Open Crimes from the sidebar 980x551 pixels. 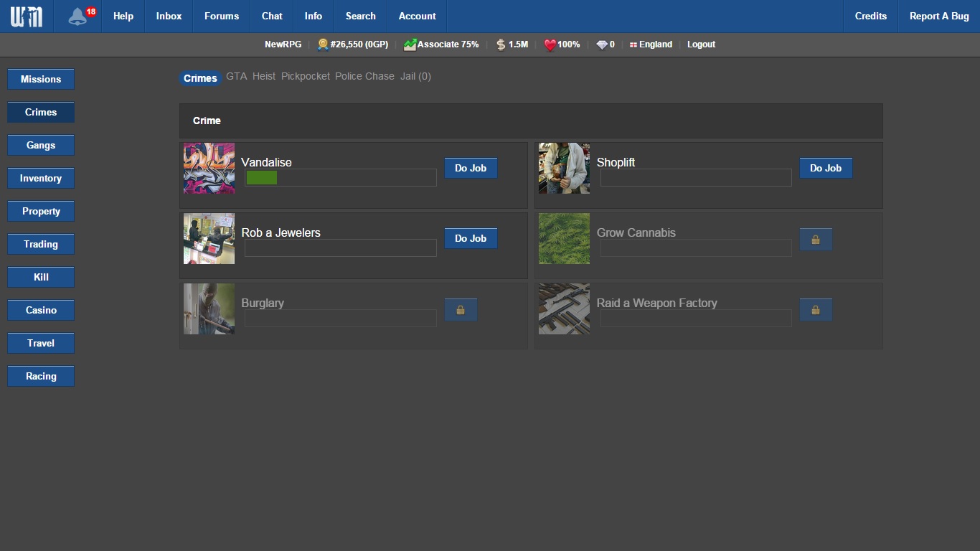click(x=41, y=112)
